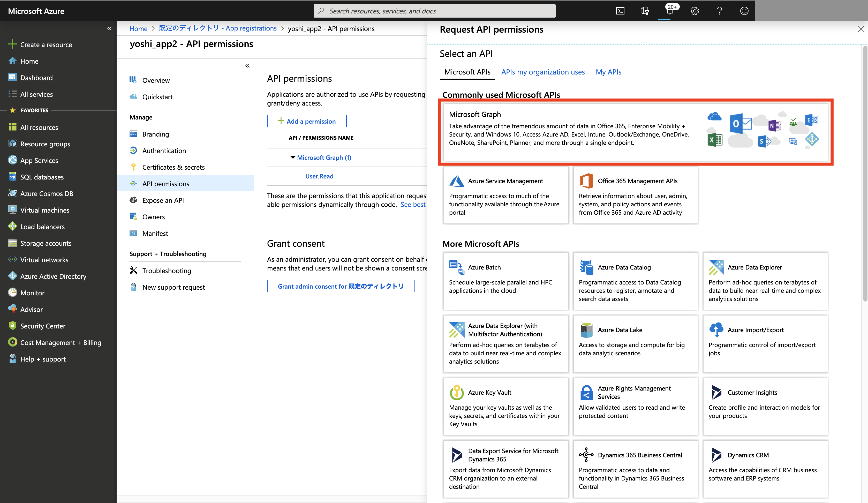Viewport: 868px width, 503px height.
Task: Click the Load balancers diamond icon
Action: coord(12,226)
